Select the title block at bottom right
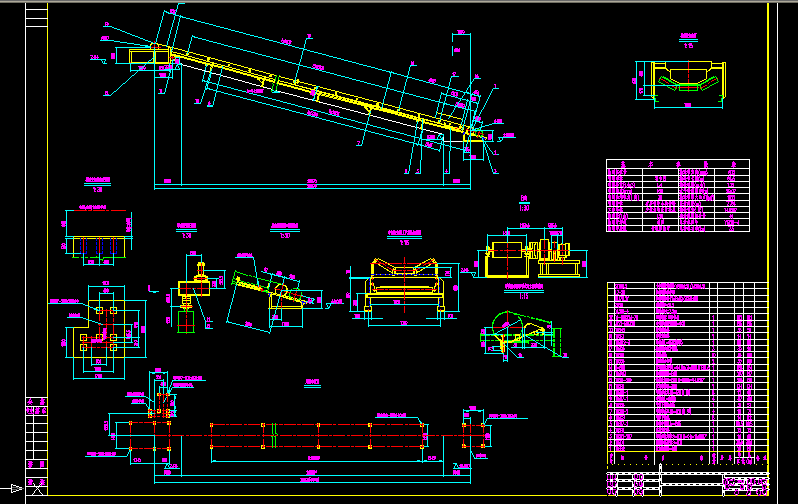The image size is (798, 504). [x=688, y=484]
